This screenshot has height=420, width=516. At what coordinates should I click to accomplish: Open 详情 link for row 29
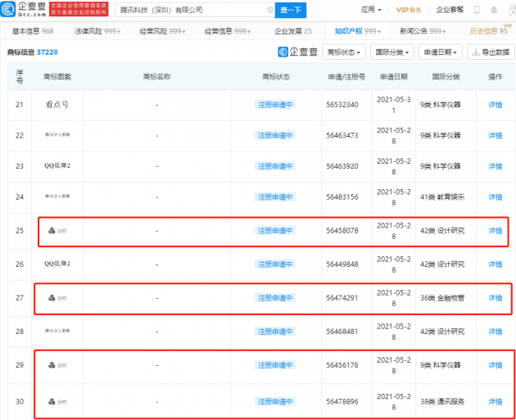(x=496, y=365)
